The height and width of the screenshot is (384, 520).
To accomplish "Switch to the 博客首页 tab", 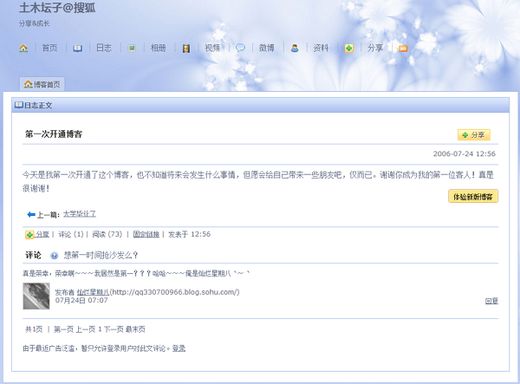I will tap(42, 84).
